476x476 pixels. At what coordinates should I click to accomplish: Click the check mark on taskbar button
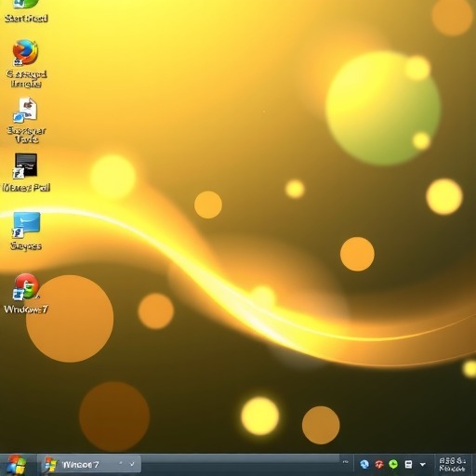[x=132, y=464]
